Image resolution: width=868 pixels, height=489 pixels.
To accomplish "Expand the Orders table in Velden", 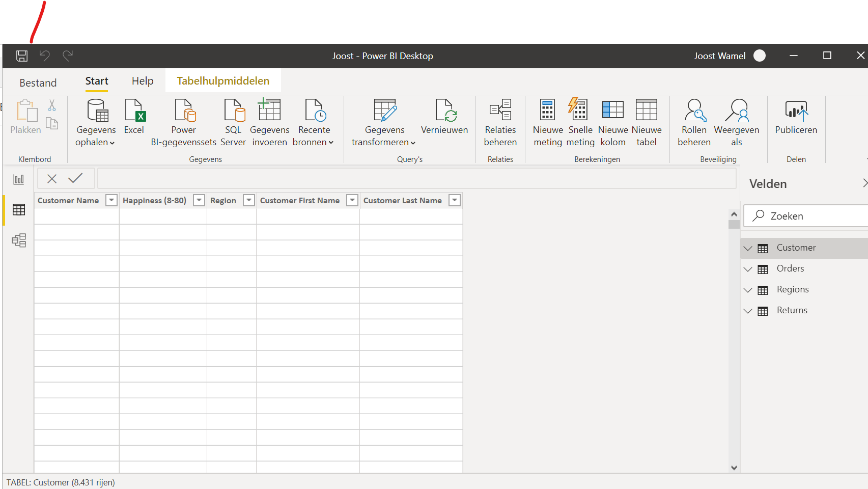I will (748, 269).
